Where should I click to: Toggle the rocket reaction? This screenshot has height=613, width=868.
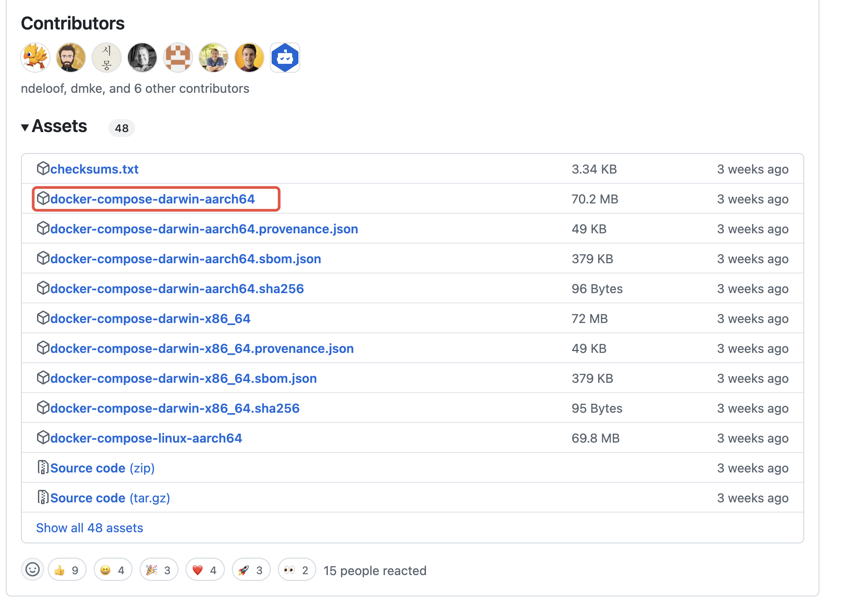click(251, 570)
